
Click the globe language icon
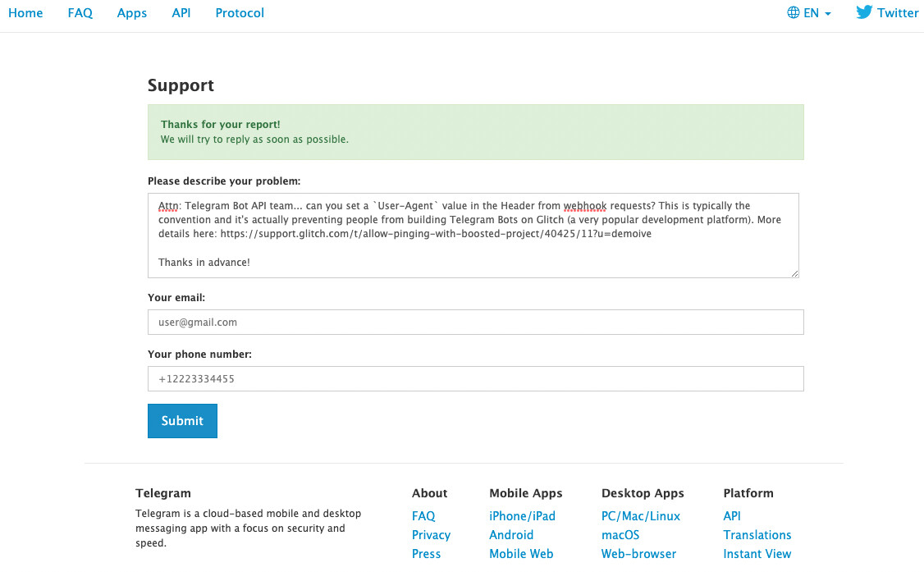[794, 13]
